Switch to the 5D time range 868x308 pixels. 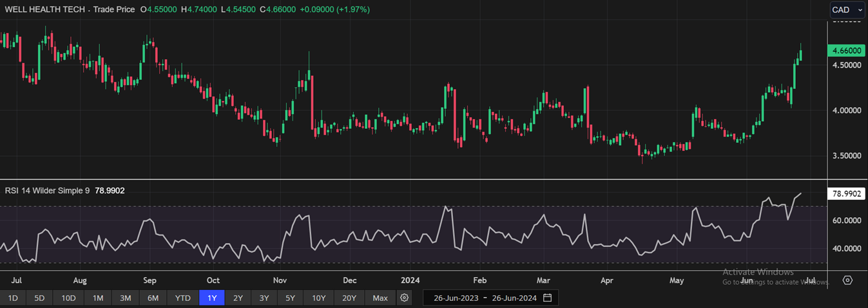click(x=39, y=298)
